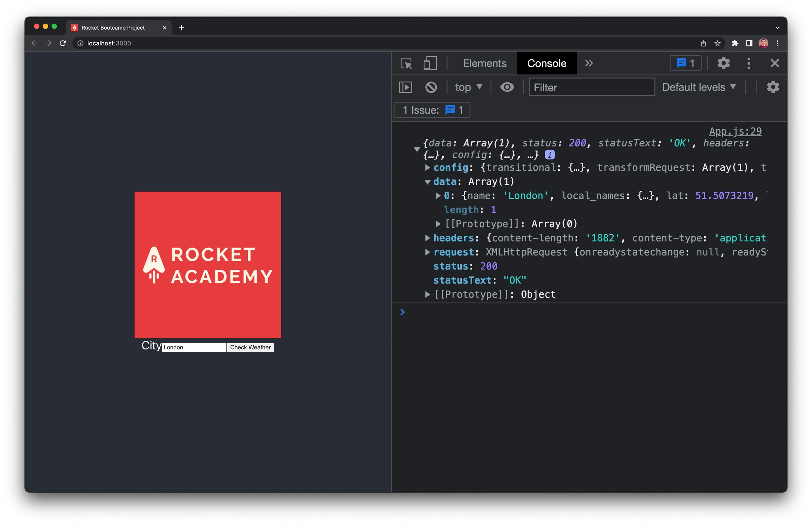Click the clear console icon
The width and height of the screenshot is (812, 525).
point(431,87)
